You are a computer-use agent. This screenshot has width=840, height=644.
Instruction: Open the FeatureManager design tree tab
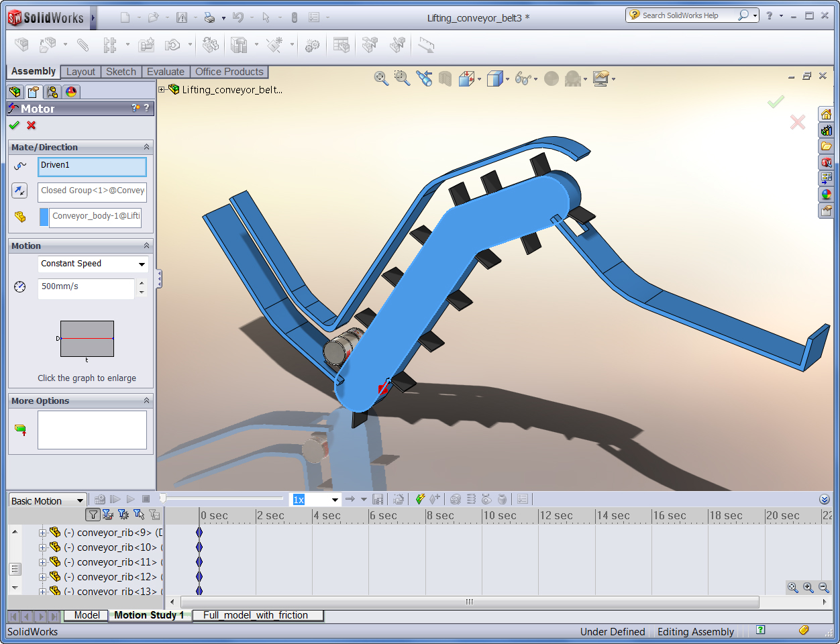click(x=15, y=92)
